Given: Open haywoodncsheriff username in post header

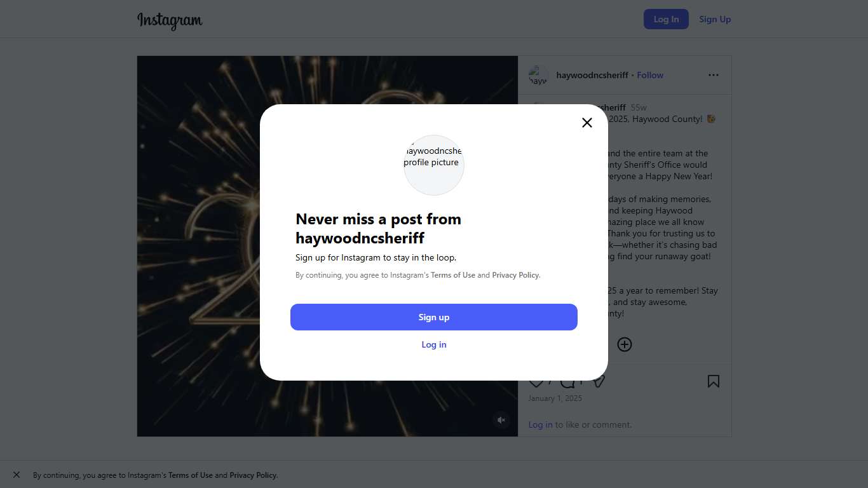Looking at the screenshot, I should point(592,75).
